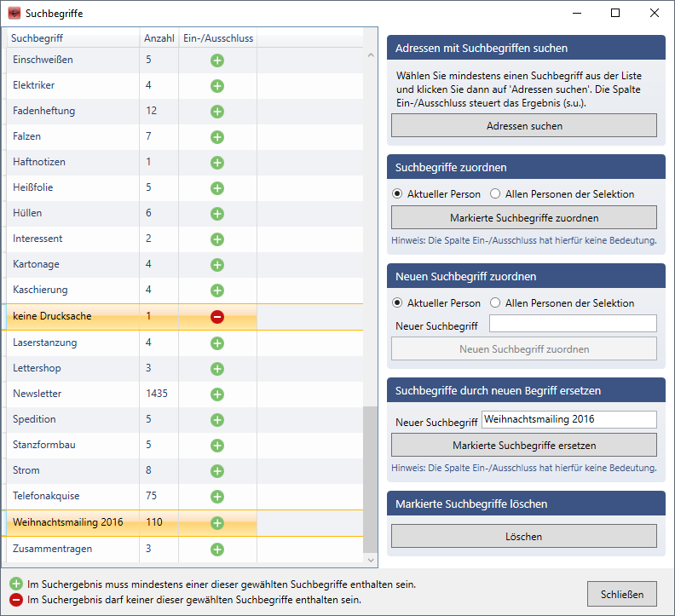This screenshot has width=675, height=616.
Task: Click the scroll down arrow of the list
Action: point(371,560)
